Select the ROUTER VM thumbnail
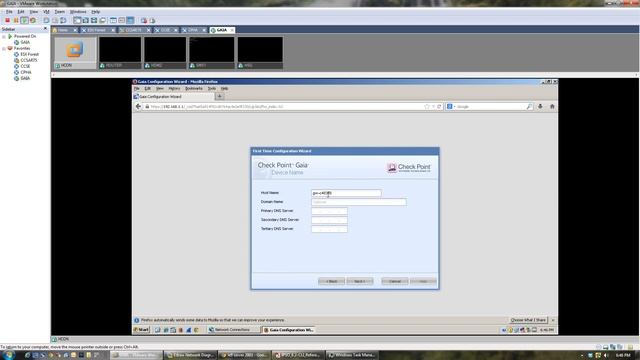 click(x=120, y=53)
